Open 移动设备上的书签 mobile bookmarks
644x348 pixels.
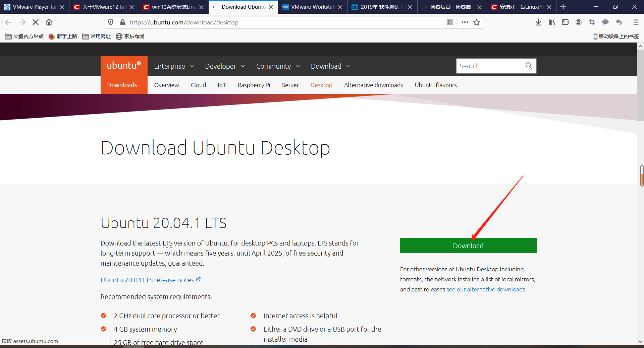point(616,37)
